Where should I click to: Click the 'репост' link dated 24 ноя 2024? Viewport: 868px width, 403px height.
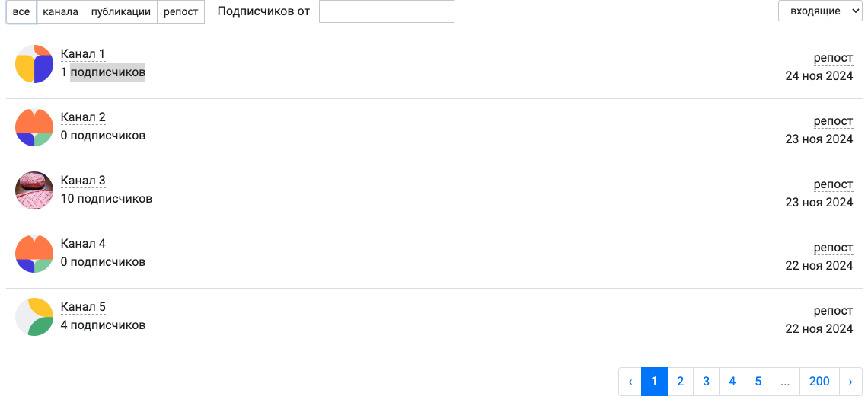[x=833, y=58]
